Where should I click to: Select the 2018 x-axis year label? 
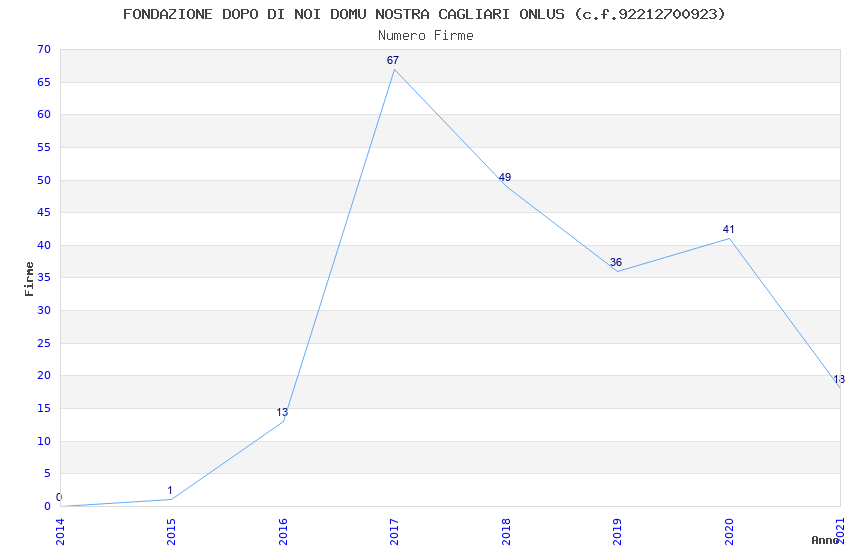(x=506, y=532)
